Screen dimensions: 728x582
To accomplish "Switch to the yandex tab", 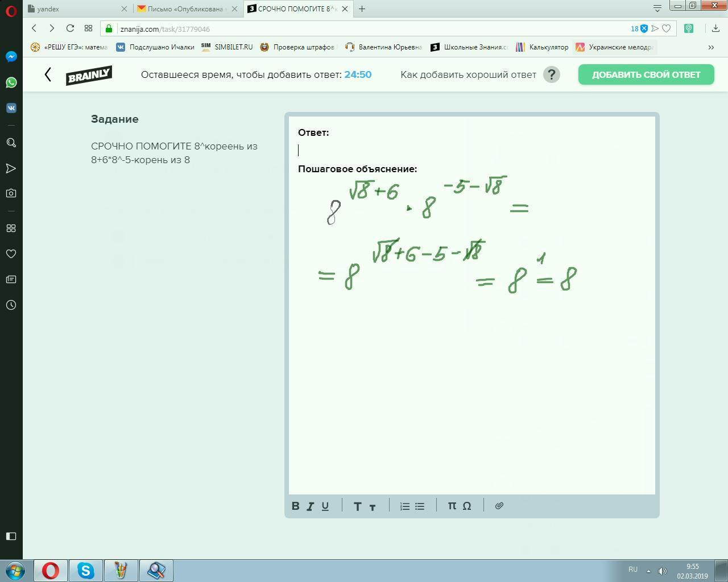I will pyautogui.click(x=78, y=9).
